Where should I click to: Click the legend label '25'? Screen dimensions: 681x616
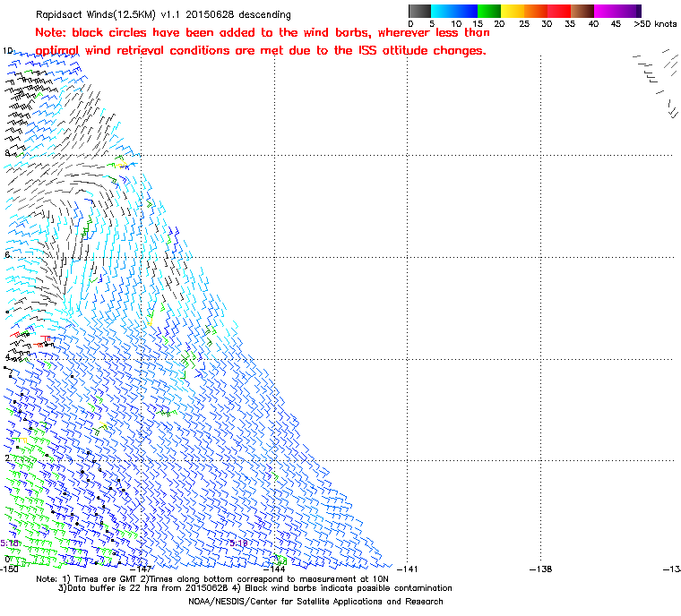pos(524,24)
